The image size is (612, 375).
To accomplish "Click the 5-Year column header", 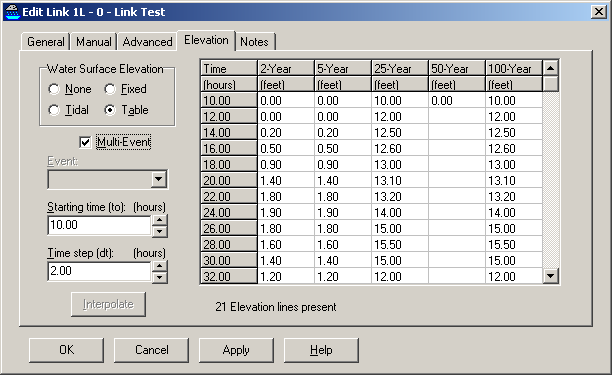I will pyautogui.click(x=343, y=69).
